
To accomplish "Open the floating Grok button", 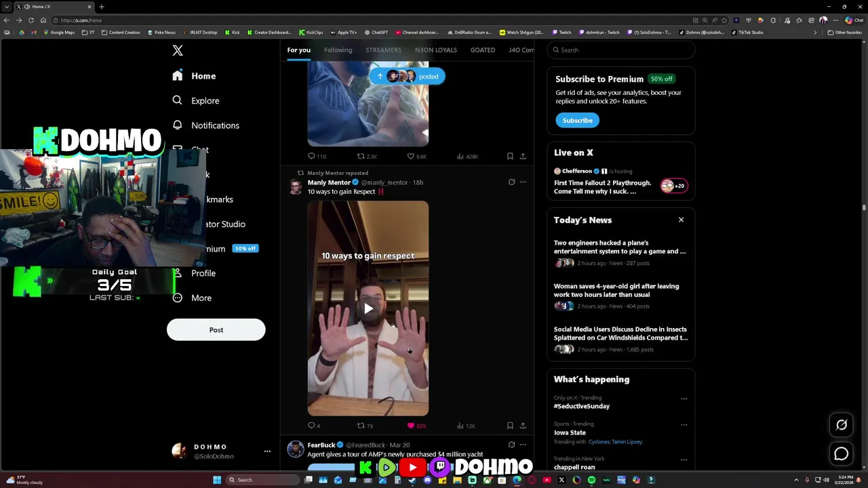I will [x=842, y=425].
